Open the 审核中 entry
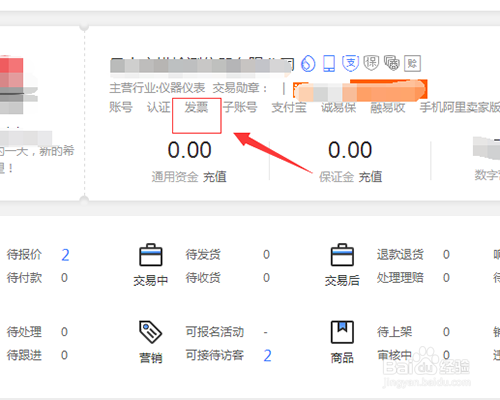 395,355
